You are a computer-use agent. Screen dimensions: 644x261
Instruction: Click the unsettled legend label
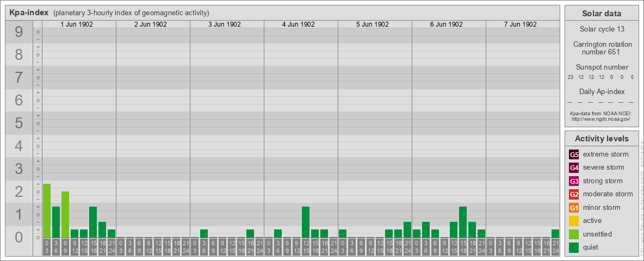(597, 234)
